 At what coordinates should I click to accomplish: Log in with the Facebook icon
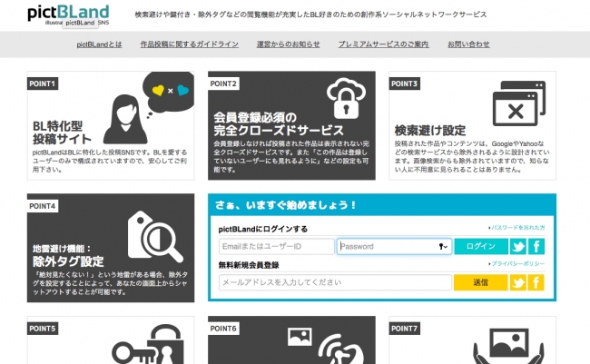536,247
